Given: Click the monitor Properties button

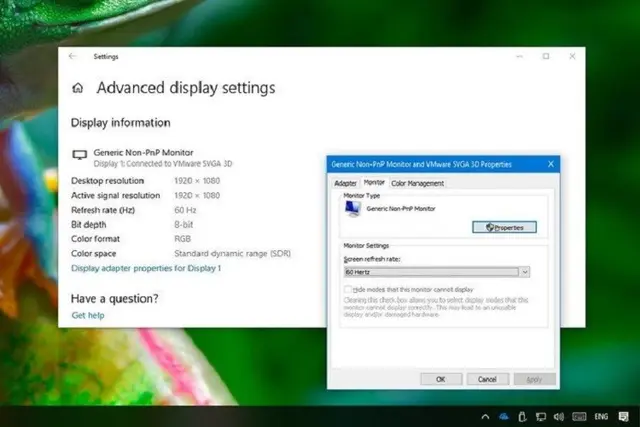Looking at the screenshot, I should [x=504, y=227].
